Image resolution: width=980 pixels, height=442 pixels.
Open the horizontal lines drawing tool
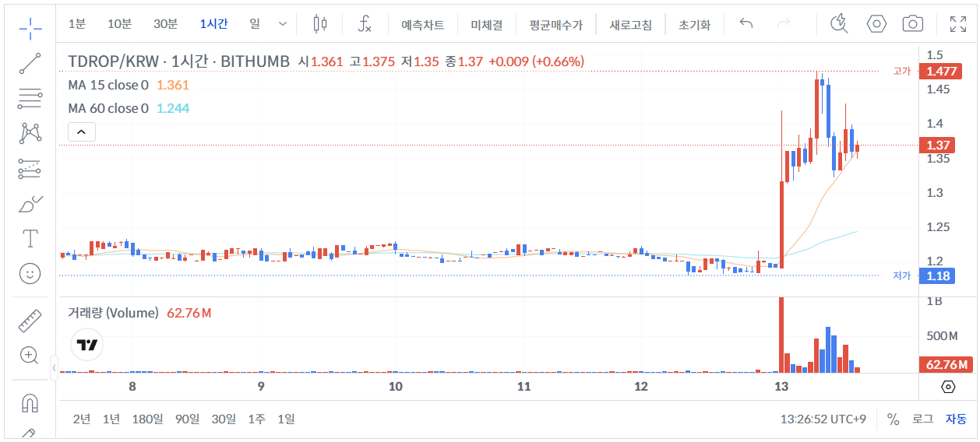(x=30, y=99)
